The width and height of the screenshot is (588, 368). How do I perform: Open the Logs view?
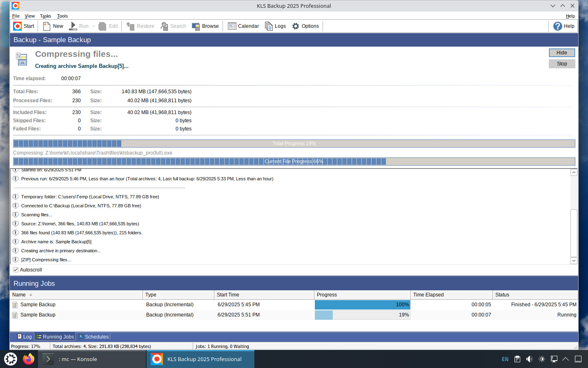pos(276,26)
